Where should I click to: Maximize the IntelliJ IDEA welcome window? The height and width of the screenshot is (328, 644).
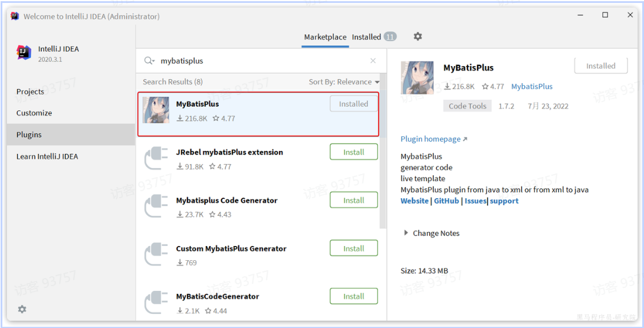pyautogui.click(x=605, y=15)
